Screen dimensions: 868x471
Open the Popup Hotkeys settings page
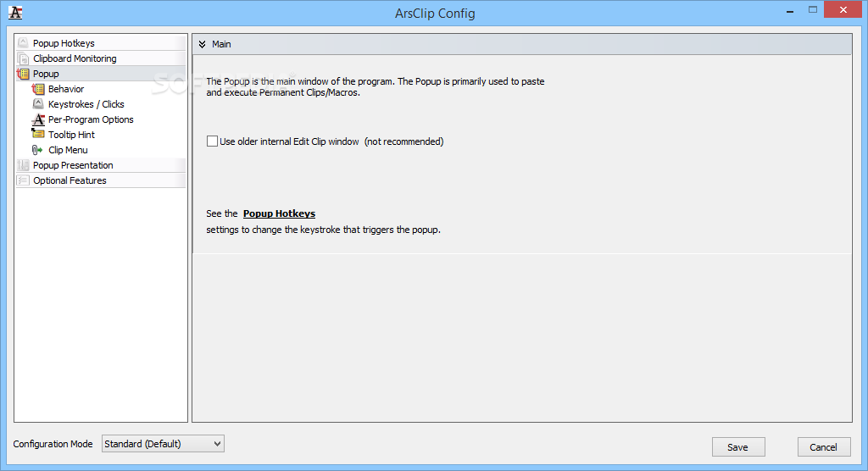pos(64,43)
